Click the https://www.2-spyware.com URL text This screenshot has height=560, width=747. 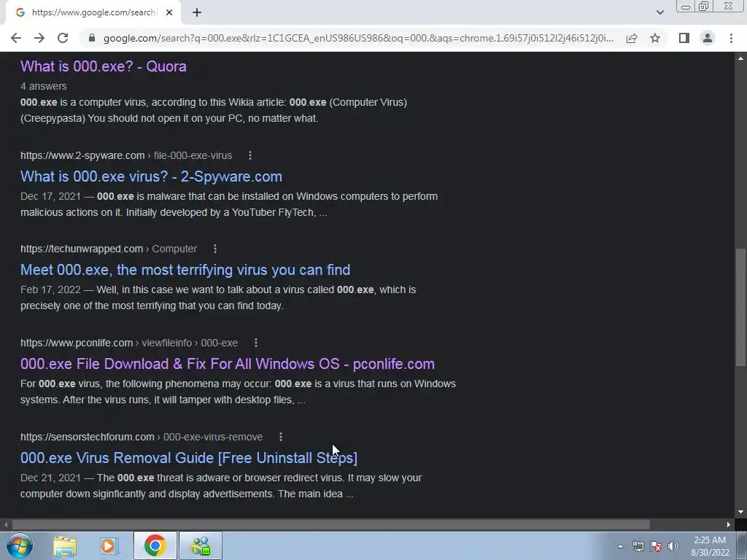pyautogui.click(x=82, y=156)
